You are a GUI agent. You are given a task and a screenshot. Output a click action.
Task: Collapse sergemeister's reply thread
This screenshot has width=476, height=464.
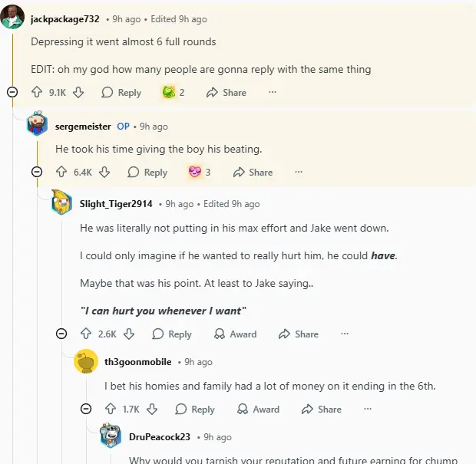(x=37, y=172)
